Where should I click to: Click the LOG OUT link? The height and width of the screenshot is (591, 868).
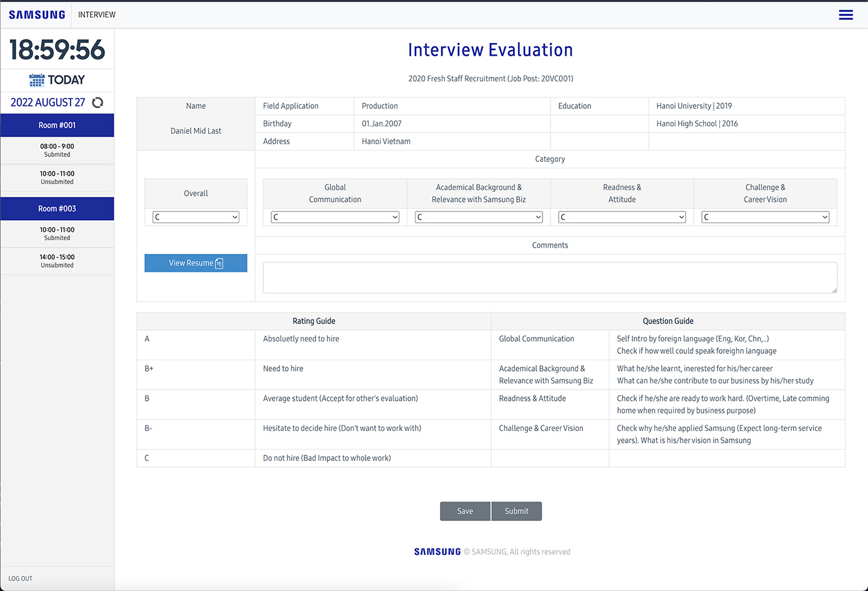click(21, 578)
